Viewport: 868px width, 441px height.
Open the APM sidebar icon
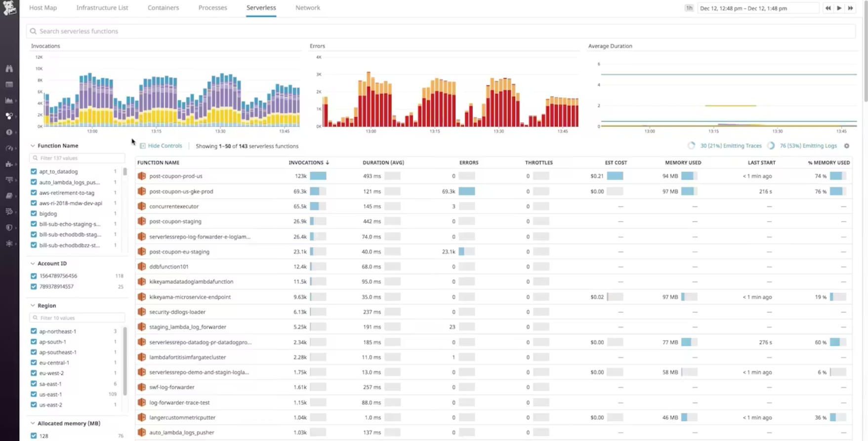pyautogui.click(x=9, y=180)
